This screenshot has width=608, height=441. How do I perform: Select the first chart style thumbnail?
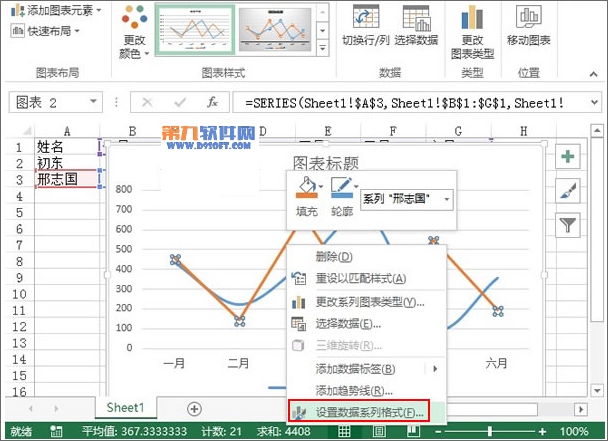click(195, 30)
